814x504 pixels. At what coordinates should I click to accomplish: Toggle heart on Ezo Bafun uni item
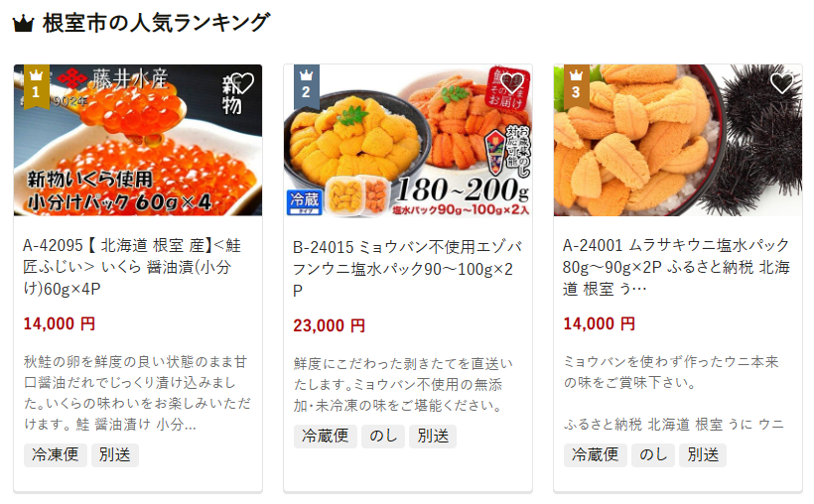point(512,83)
